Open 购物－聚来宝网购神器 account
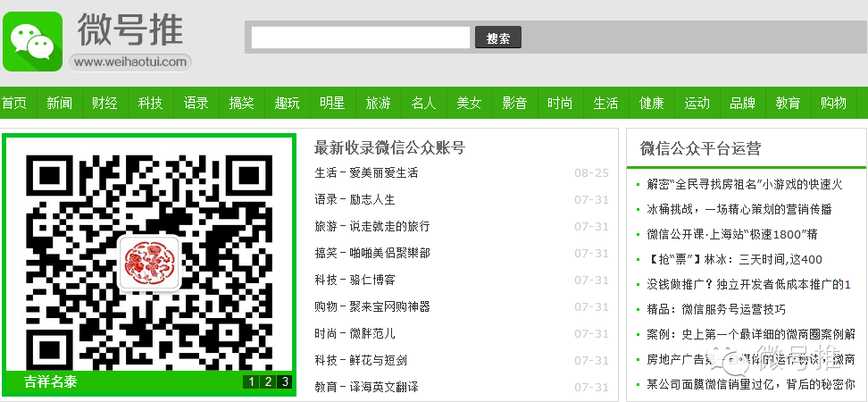This screenshot has height=402, width=868. [x=372, y=306]
